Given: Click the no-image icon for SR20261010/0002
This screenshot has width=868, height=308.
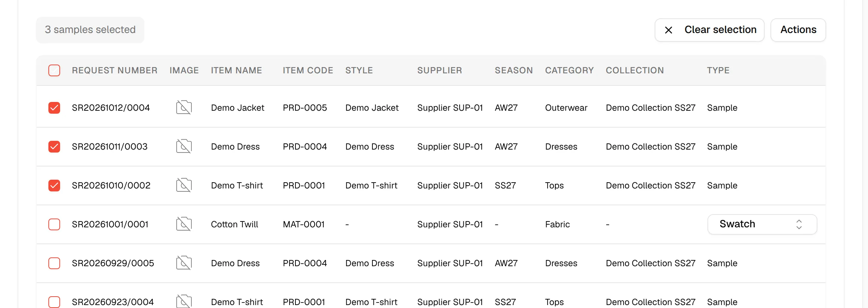Looking at the screenshot, I should coord(184,185).
